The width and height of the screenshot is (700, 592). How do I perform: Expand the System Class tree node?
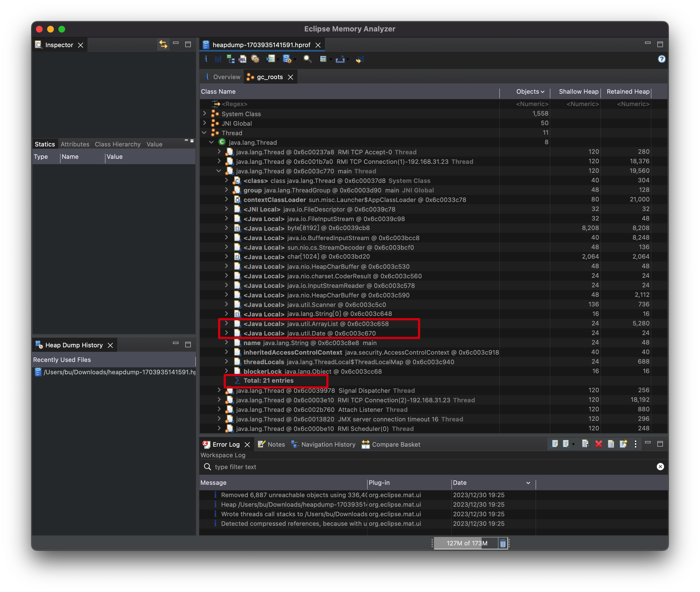click(205, 114)
